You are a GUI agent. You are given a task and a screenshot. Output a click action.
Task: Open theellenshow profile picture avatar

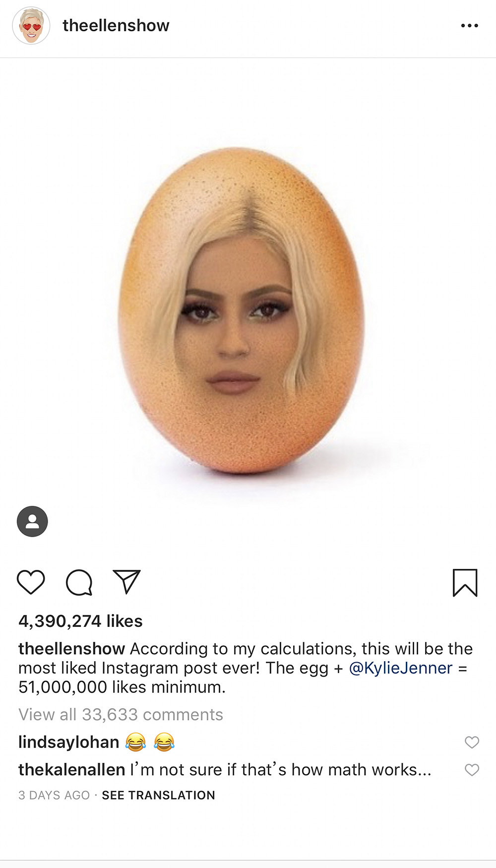(x=31, y=26)
